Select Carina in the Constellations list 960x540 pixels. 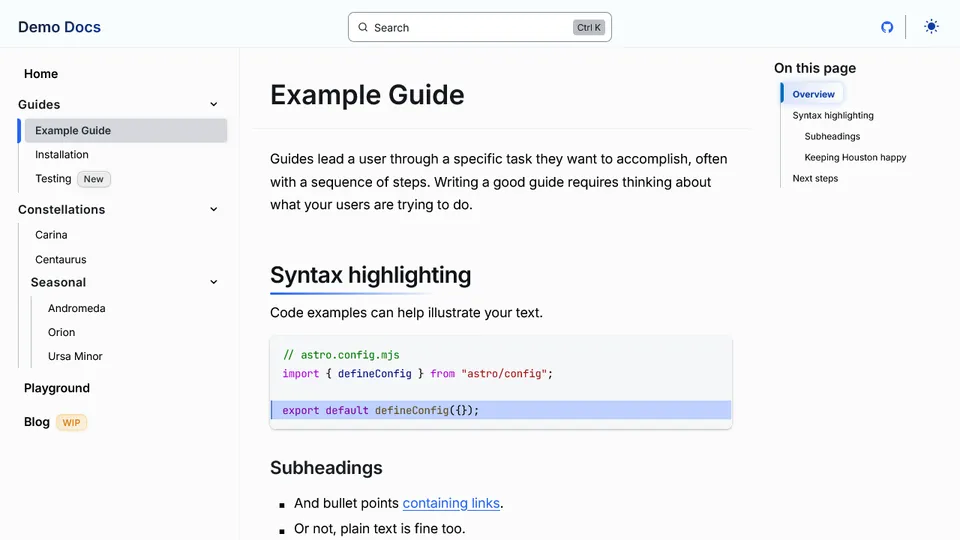pyautogui.click(x=51, y=235)
